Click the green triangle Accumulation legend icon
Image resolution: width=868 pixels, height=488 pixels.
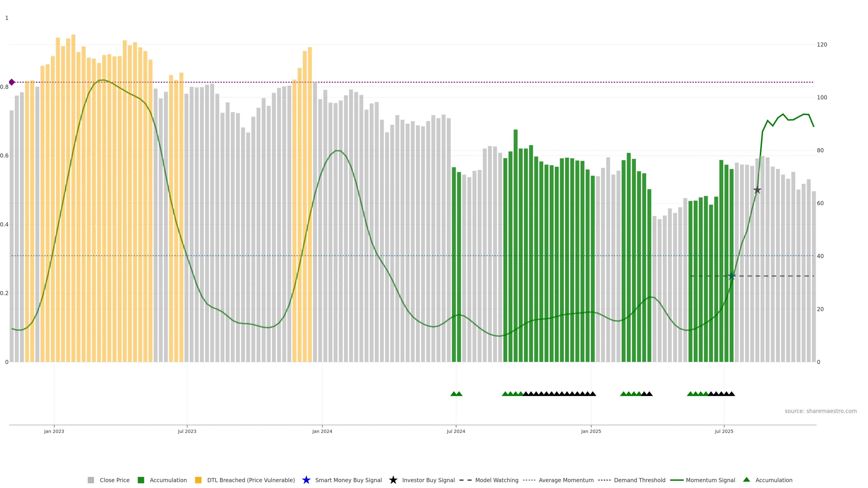click(x=746, y=480)
